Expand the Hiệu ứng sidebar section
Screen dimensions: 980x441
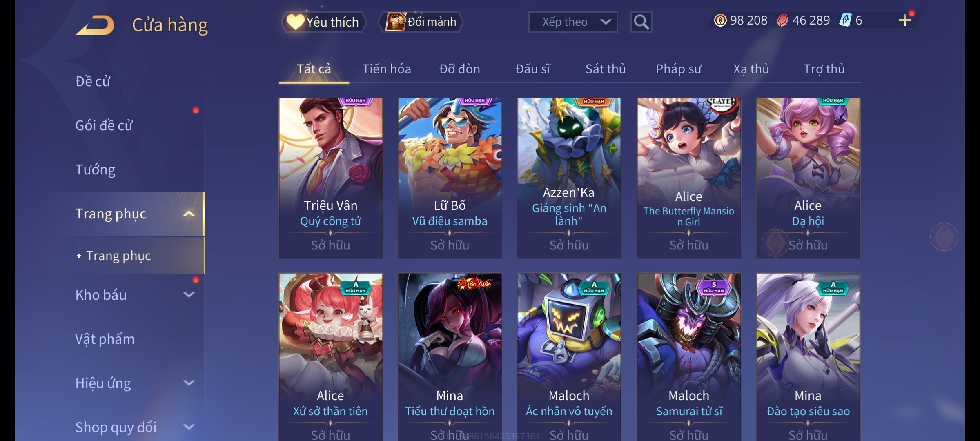(189, 383)
